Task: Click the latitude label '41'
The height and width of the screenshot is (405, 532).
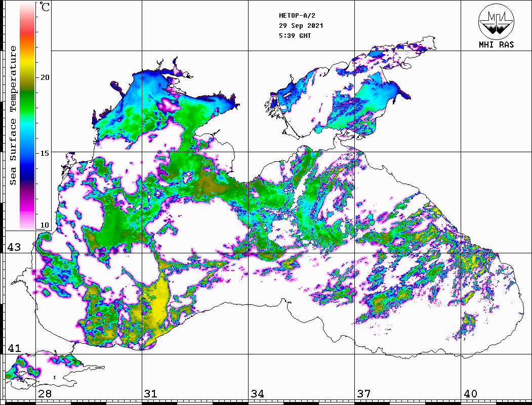Action: pos(14,348)
